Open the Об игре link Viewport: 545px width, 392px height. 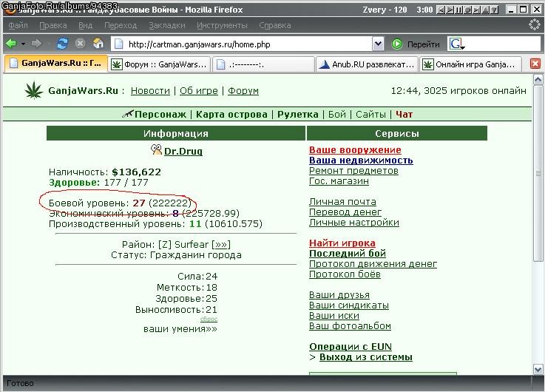pos(198,91)
